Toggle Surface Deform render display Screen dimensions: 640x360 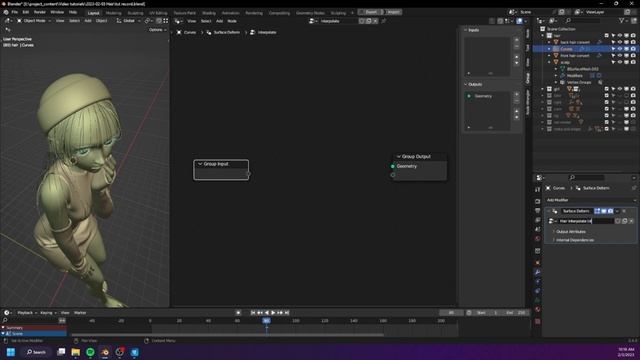click(610, 211)
